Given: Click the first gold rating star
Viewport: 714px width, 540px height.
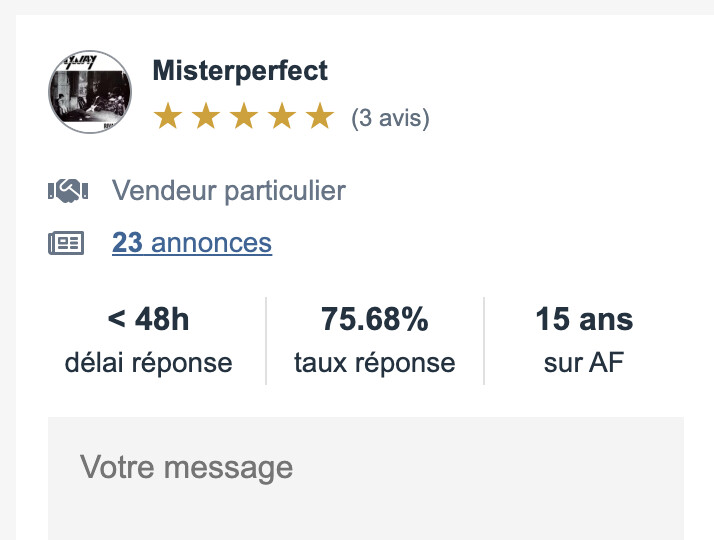Looking at the screenshot, I should pyautogui.click(x=168, y=116).
